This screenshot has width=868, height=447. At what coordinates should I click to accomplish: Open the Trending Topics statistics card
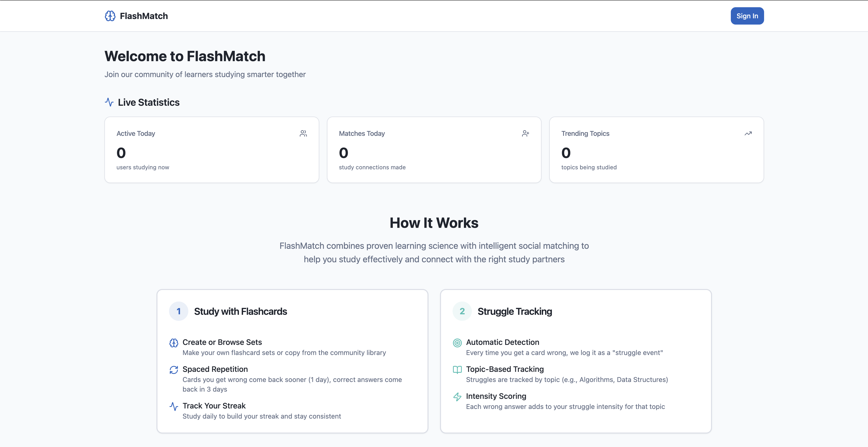pyautogui.click(x=656, y=150)
